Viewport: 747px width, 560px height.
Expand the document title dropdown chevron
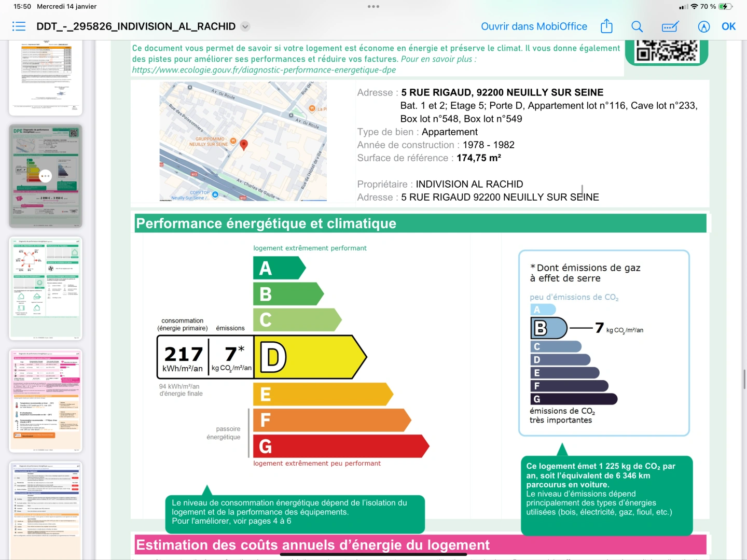coord(245,26)
